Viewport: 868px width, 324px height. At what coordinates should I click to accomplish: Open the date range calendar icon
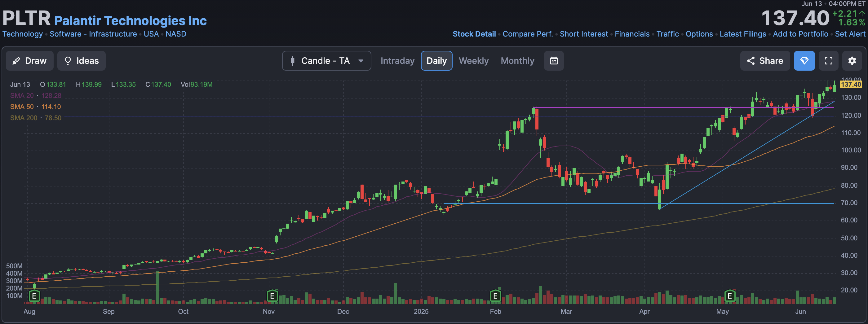click(x=554, y=61)
